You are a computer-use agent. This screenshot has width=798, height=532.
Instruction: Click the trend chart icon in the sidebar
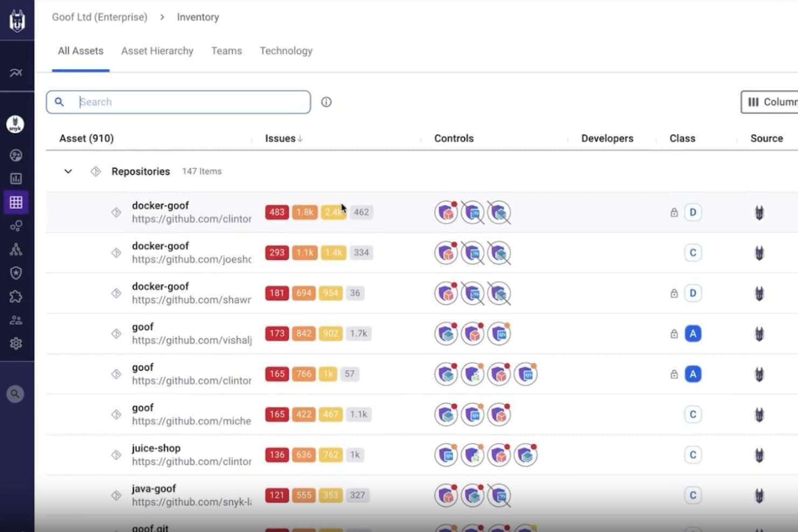(16, 73)
